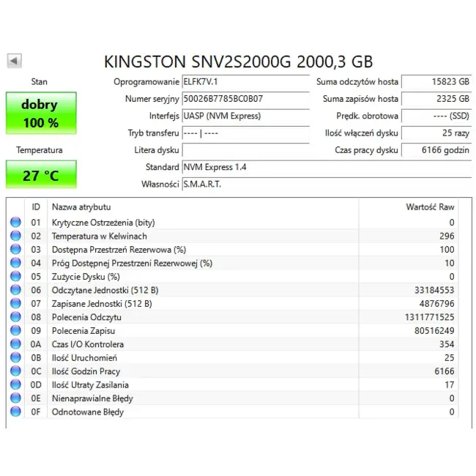Select the 'Polecenia Odczytu' row
The height and width of the screenshot is (476, 476).
click(233, 317)
